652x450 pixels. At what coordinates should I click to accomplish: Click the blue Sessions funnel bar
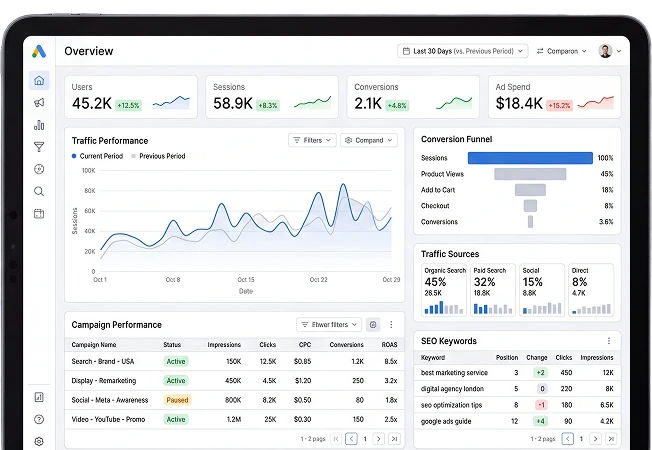tap(530, 158)
